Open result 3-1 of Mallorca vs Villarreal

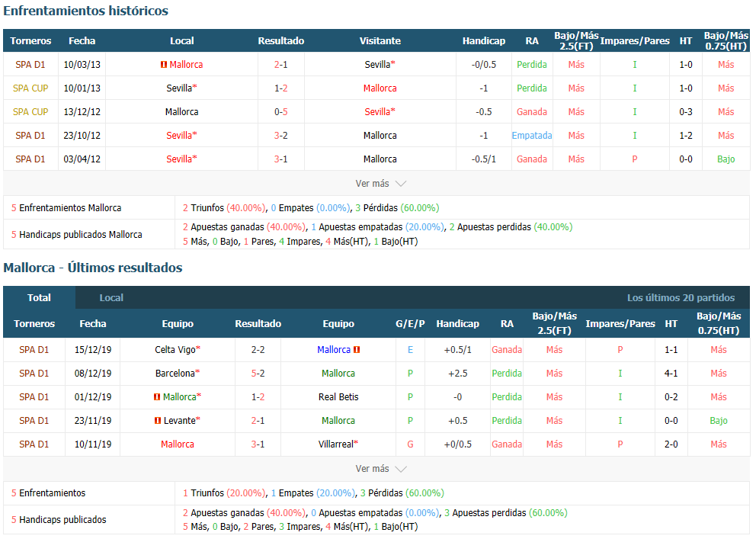pos(258,444)
